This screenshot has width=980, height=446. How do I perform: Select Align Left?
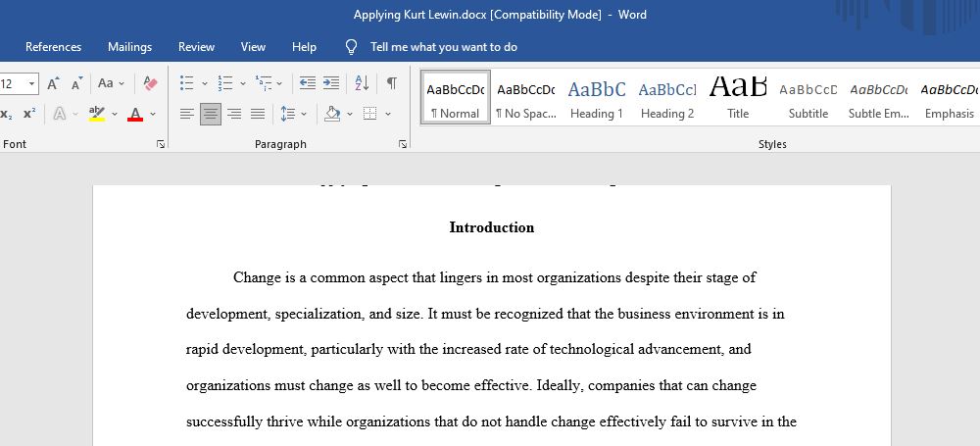point(187,114)
